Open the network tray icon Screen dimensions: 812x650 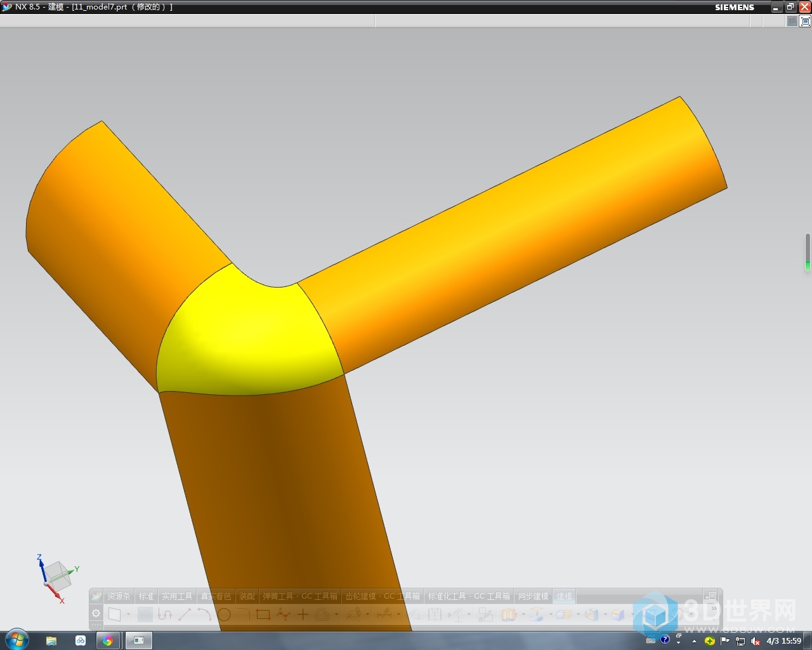[740, 641]
